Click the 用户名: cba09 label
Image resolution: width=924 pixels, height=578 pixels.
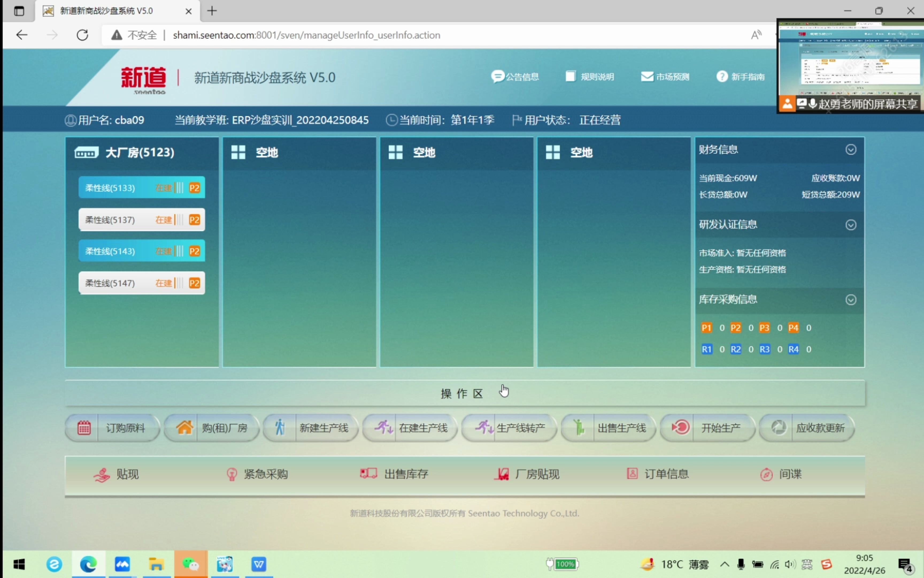[x=104, y=120]
